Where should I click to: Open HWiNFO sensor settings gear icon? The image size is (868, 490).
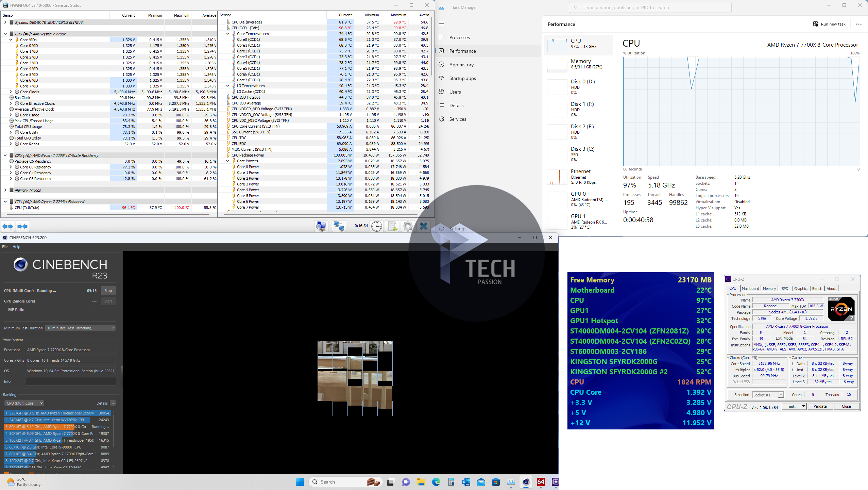[x=408, y=226]
